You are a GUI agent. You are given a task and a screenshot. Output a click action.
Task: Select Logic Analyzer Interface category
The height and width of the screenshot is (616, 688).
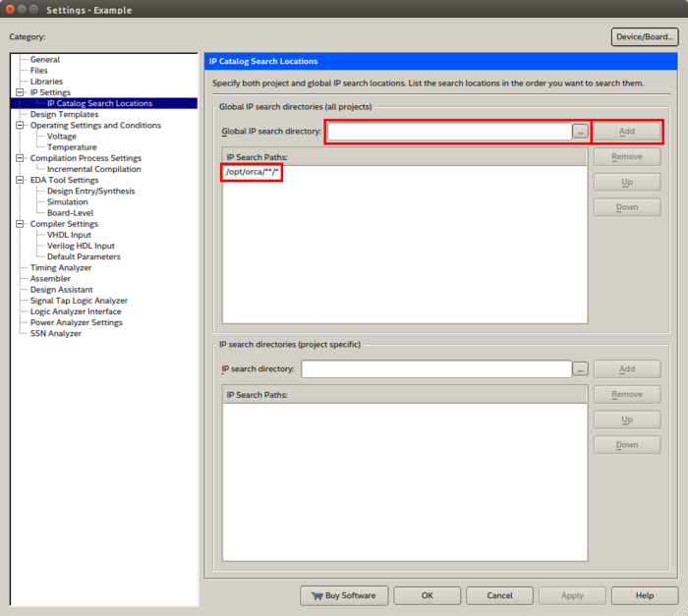(x=76, y=311)
